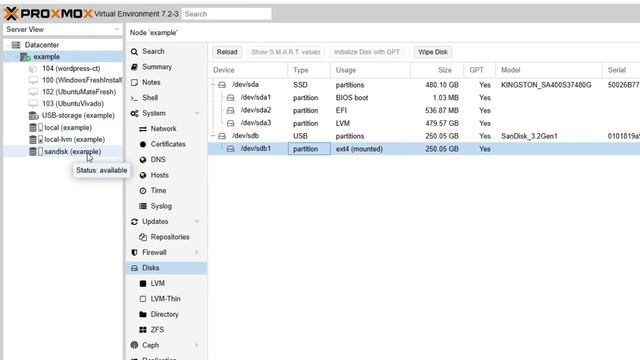Click Show S.M.A.R.T. values button

[x=286, y=52]
